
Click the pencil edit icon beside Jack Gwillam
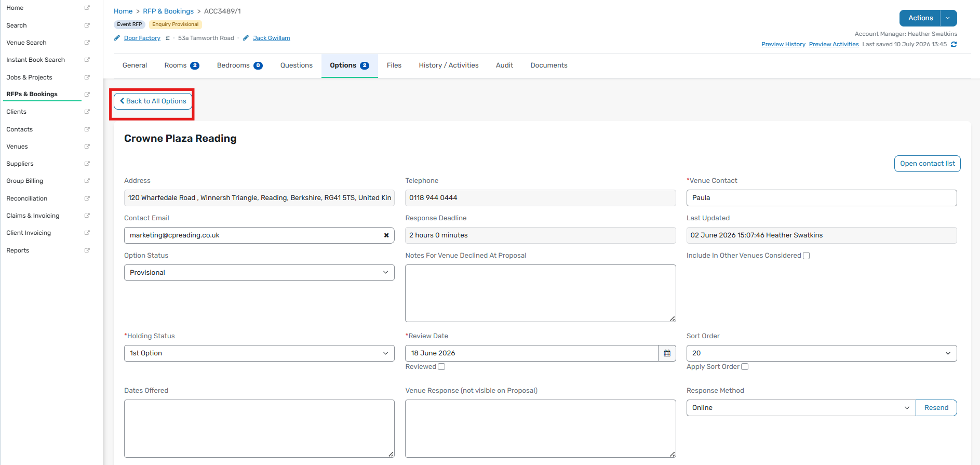[246, 38]
